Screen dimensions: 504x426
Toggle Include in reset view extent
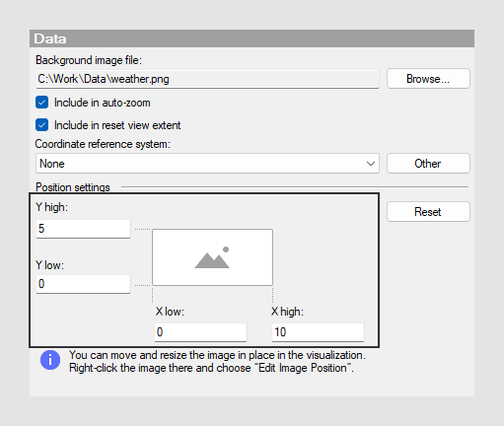click(x=41, y=125)
